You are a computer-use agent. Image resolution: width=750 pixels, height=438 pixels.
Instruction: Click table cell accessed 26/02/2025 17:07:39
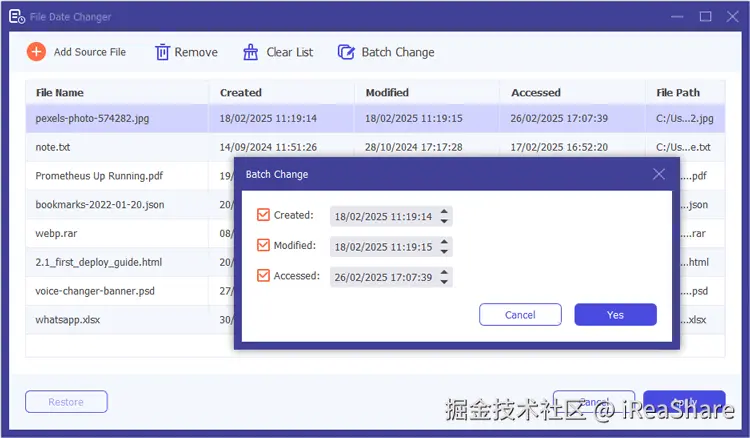[559, 118]
